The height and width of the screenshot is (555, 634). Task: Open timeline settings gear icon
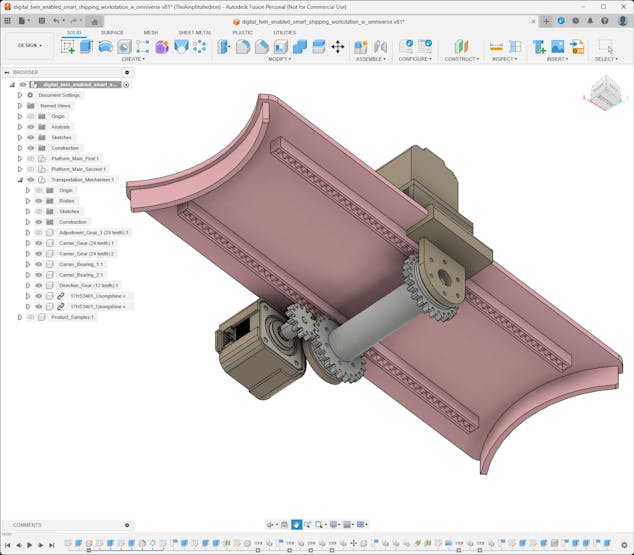624,545
